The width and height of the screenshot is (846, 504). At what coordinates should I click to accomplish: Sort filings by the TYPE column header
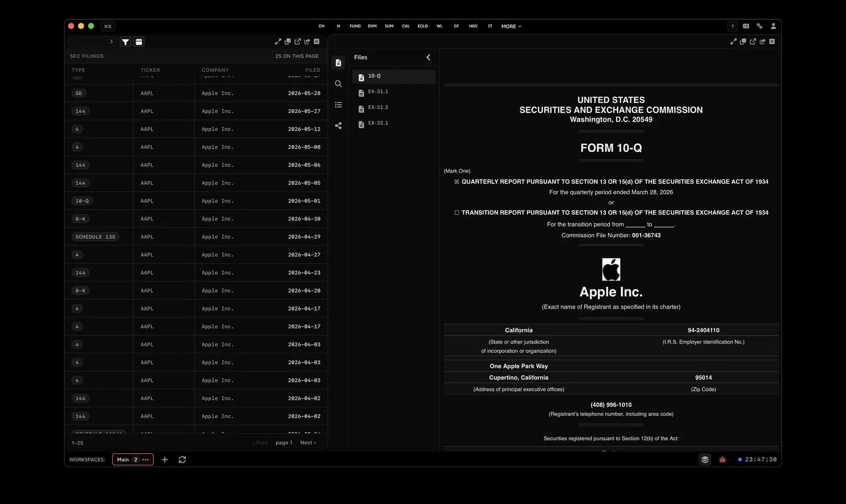pyautogui.click(x=78, y=70)
